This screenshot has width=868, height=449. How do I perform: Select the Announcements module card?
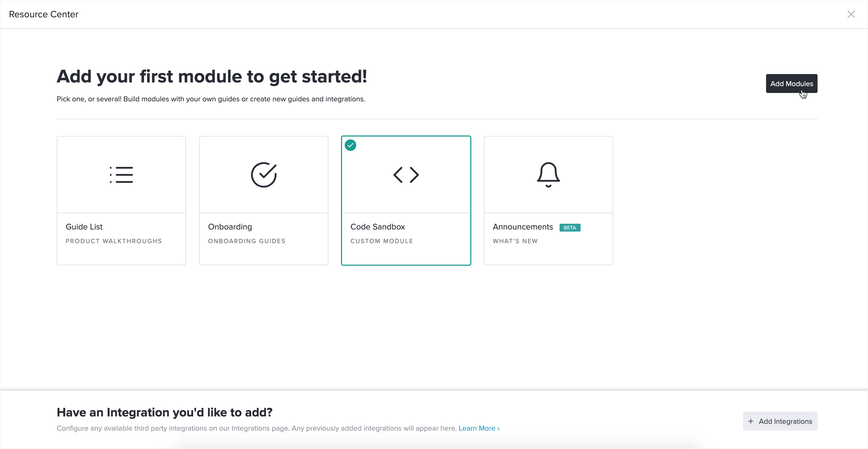[x=548, y=200]
